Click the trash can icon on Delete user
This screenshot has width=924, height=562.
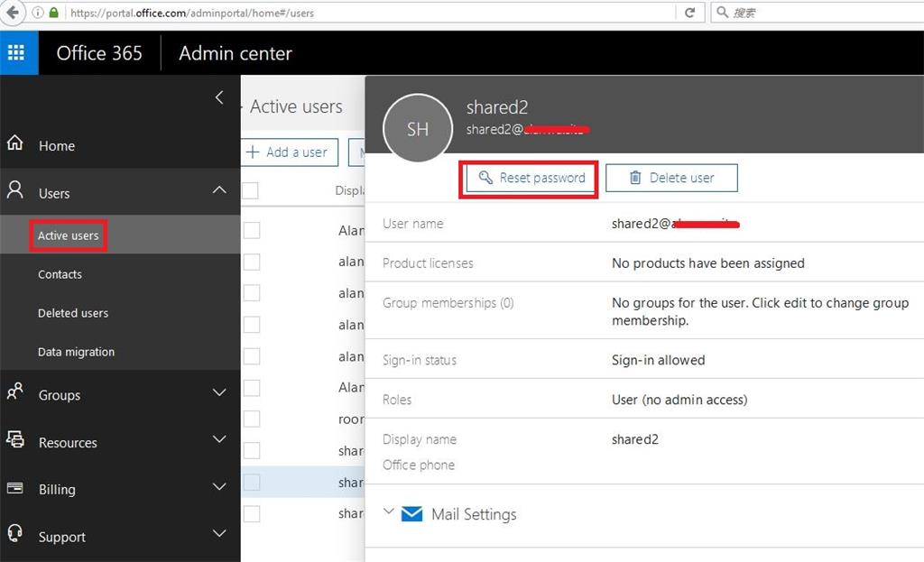click(x=635, y=178)
